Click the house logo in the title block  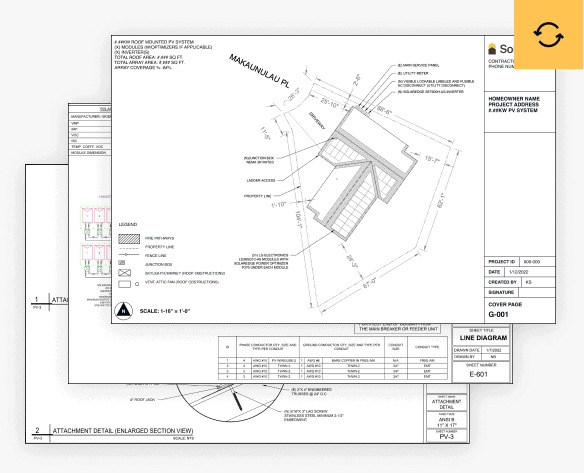[x=492, y=49]
